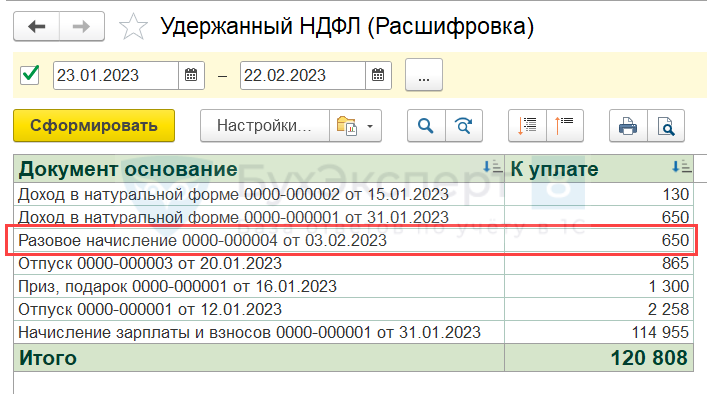Click the amount cell 114 955

pyautogui.click(x=599, y=332)
